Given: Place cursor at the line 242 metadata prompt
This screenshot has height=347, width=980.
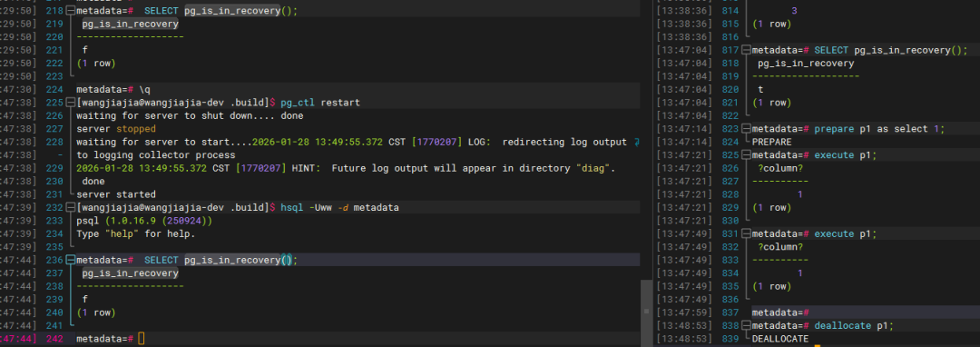Looking at the screenshot, I should 142,339.
